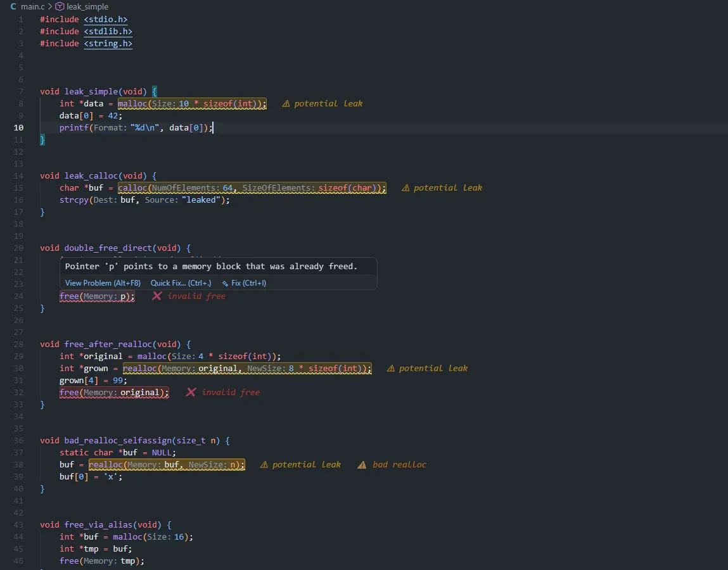
Task: Click the calloc call on line 15
Action: pyautogui.click(x=252, y=188)
